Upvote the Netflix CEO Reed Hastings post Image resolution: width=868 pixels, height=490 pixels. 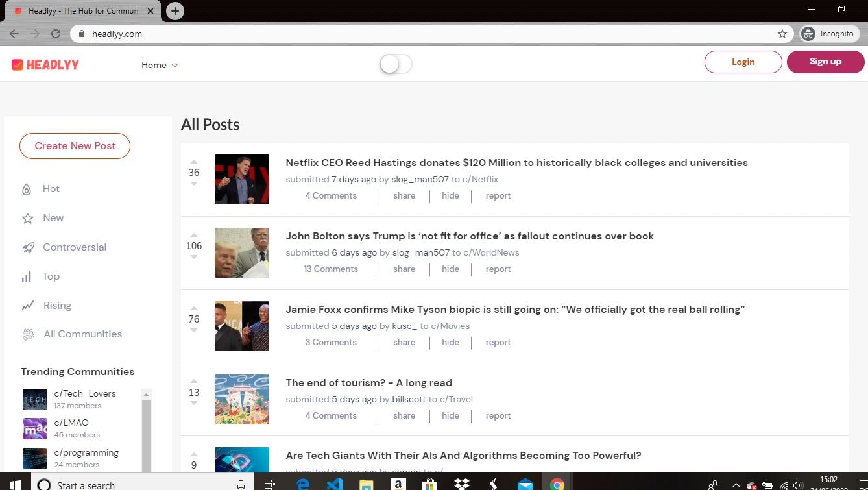point(194,162)
